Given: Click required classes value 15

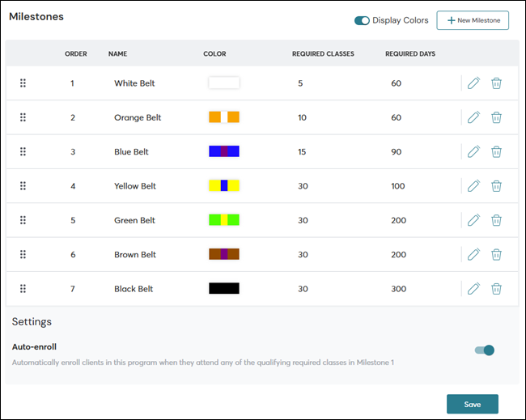Looking at the screenshot, I should pos(302,151).
